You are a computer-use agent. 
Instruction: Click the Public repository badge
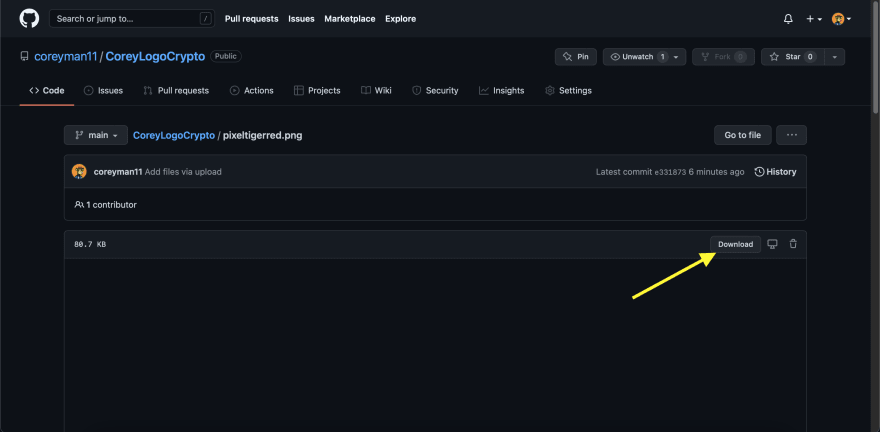226,57
